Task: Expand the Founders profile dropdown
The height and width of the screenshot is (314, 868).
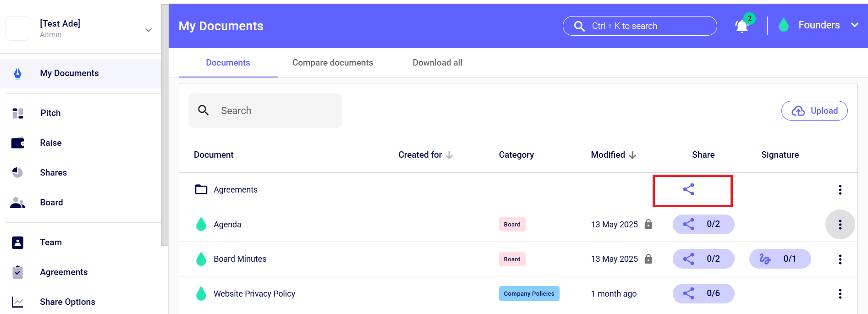Action: (854, 25)
